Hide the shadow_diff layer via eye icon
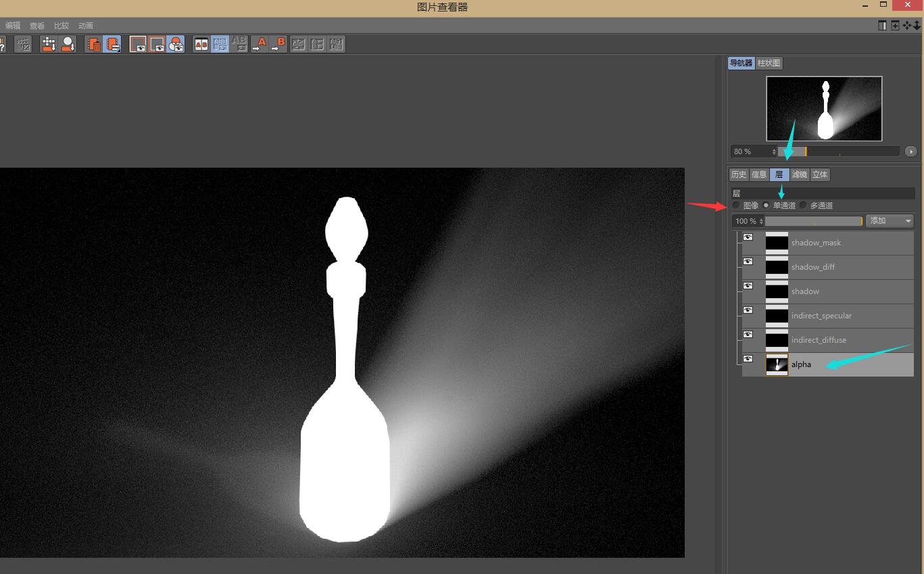Image resolution: width=924 pixels, height=574 pixels. [x=748, y=262]
